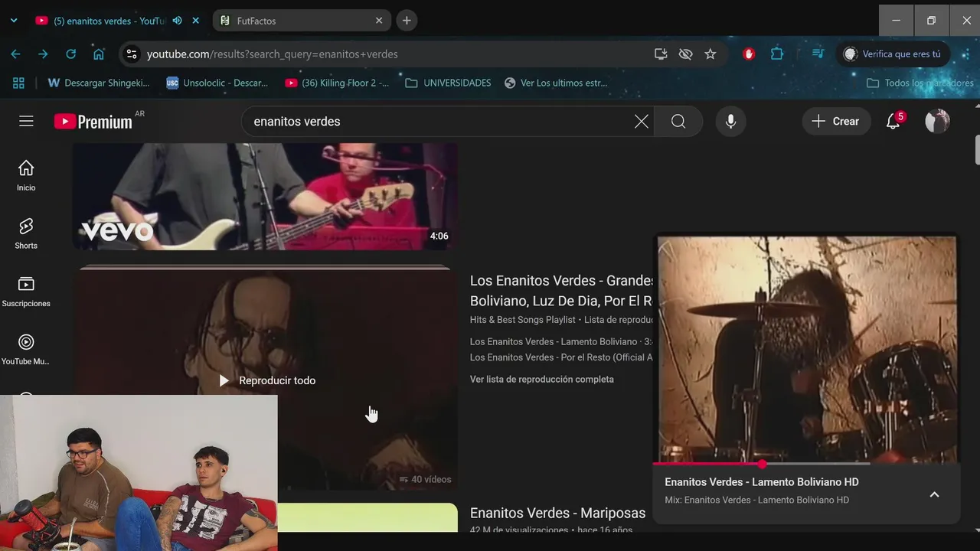Screen dimensions: 980x551
Task: Open Shorts from sidebar
Action: (26, 233)
